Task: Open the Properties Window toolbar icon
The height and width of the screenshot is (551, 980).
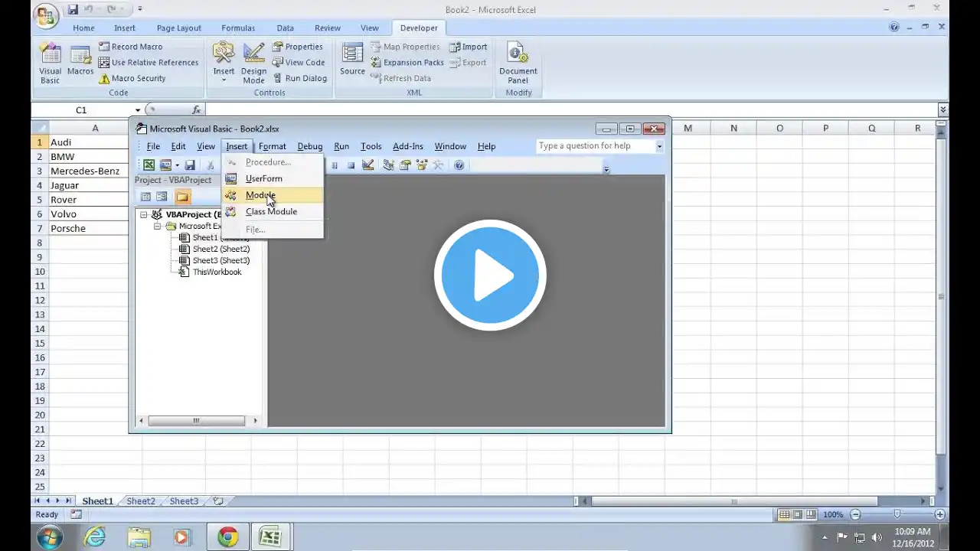Action: pos(405,165)
